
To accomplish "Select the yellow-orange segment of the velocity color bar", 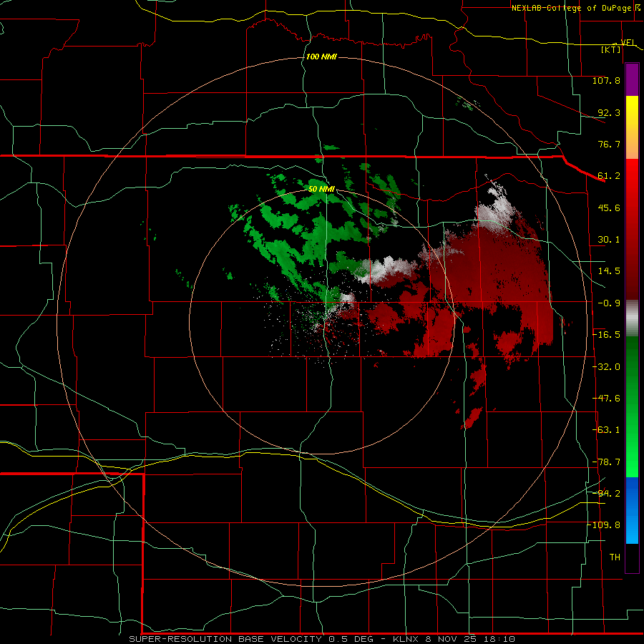I will point(632,127).
